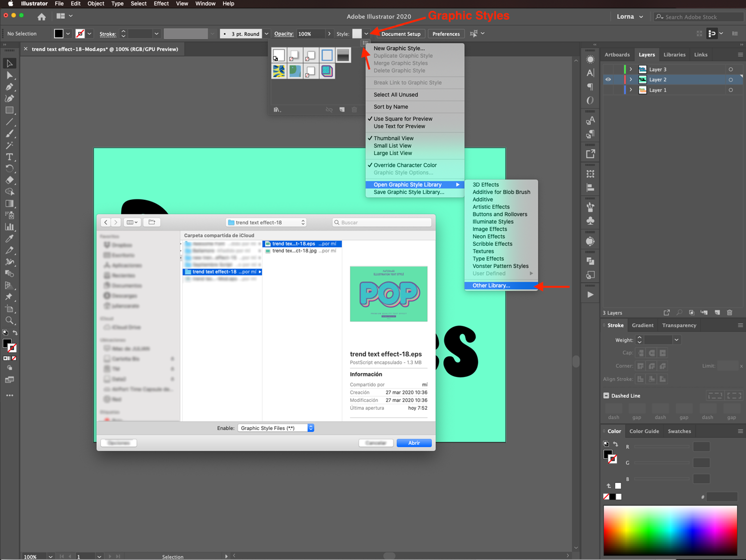Viewport: 746px width, 560px height.
Task: Toggle Thumbnail View option
Action: coord(393,138)
